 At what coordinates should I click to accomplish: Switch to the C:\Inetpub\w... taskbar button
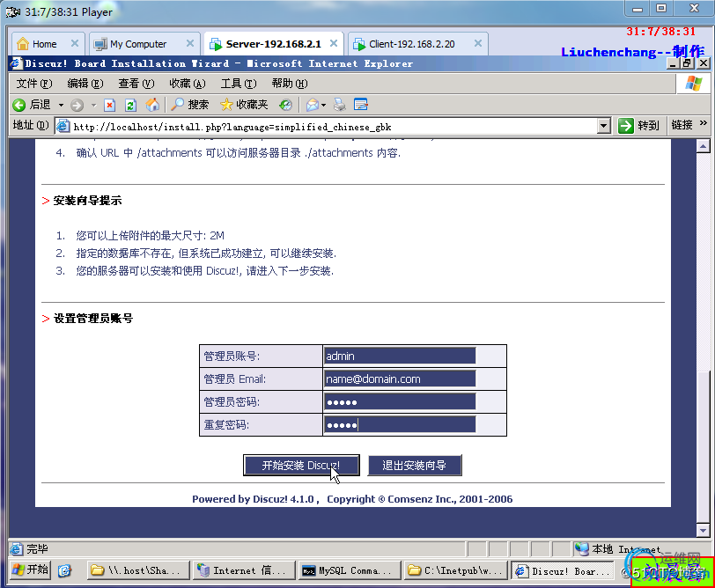click(455, 570)
